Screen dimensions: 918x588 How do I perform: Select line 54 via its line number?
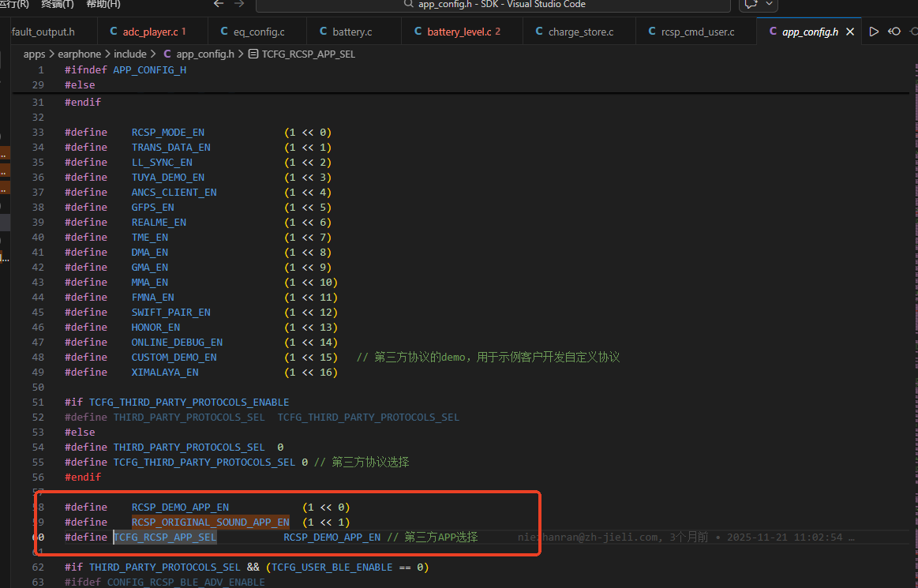(37, 447)
